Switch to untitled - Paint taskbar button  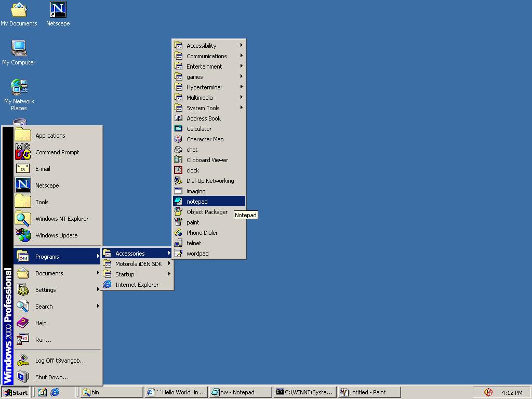(x=369, y=393)
